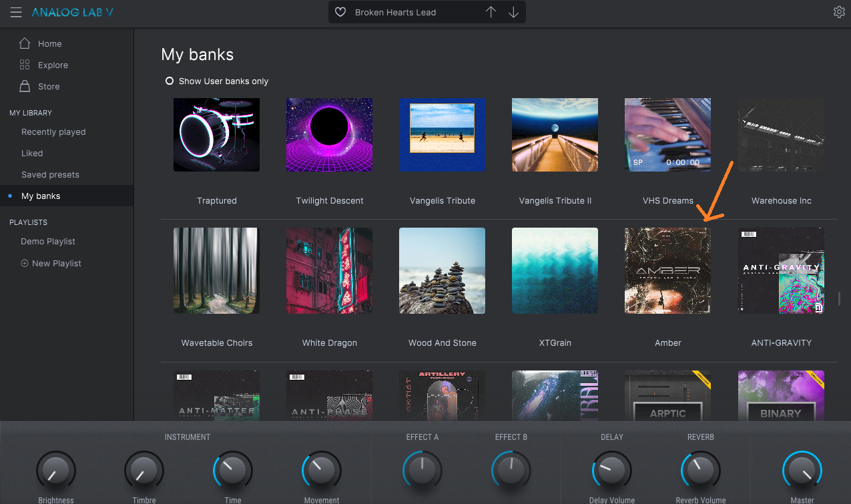851x504 pixels.
Task: Select My banks in sidebar
Action: 67,196
